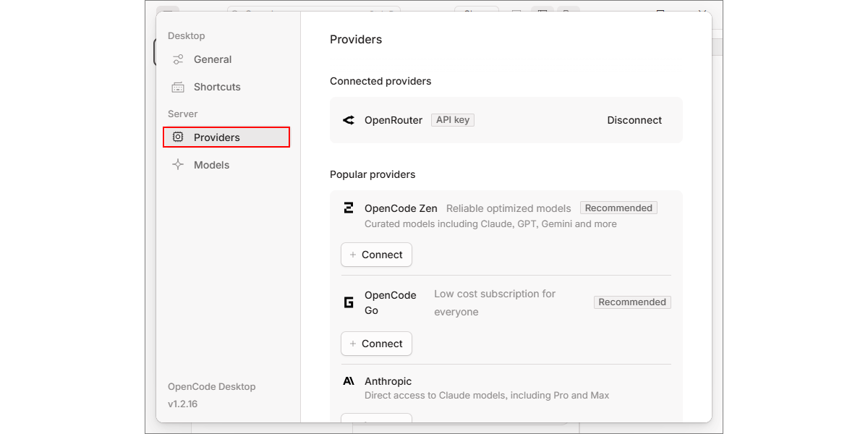The width and height of the screenshot is (868, 434).
Task: Click the Models sparkle icon
Action: [x=178, y=165]
